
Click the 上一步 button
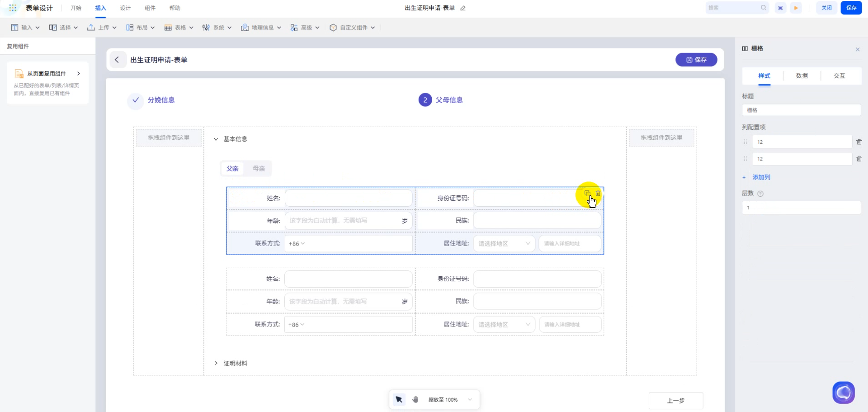point(675,401)
